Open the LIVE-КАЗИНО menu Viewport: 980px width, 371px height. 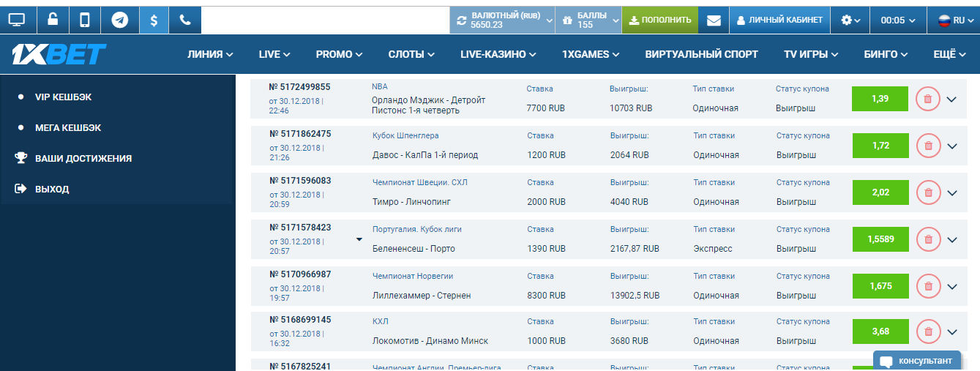pos(498,54)
